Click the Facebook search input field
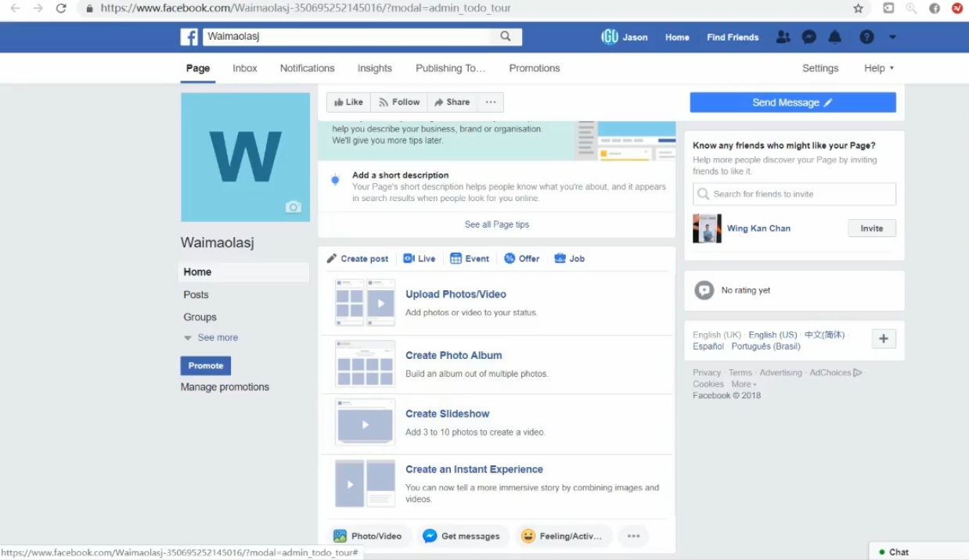This screenshot has height=560, width=969. [x=347, y=37]
